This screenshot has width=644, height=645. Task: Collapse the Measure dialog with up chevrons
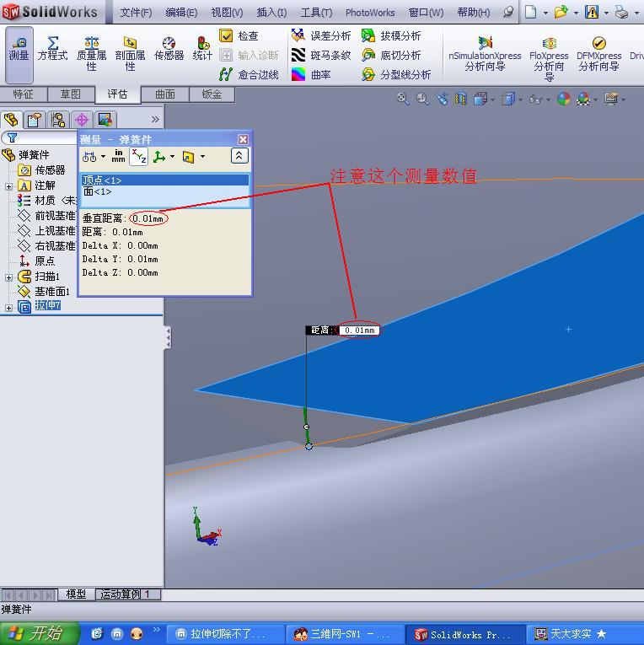tap(239, 156)
